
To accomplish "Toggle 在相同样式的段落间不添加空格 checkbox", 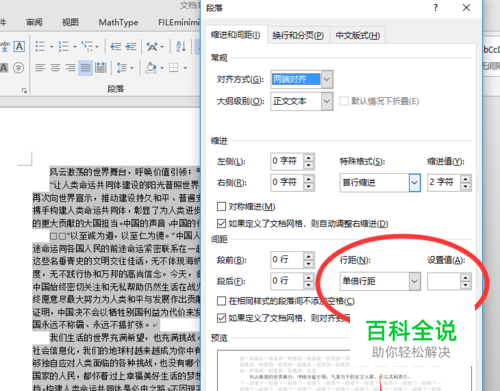I will coord(221,301).
